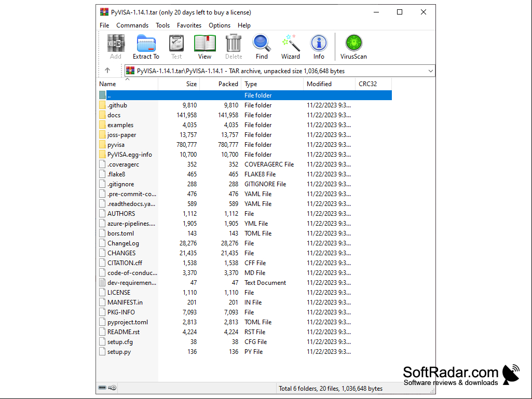This screenshot has height=399, width=532.
Task: Select the pyproject.toml file name
Action: click(128, 322)
